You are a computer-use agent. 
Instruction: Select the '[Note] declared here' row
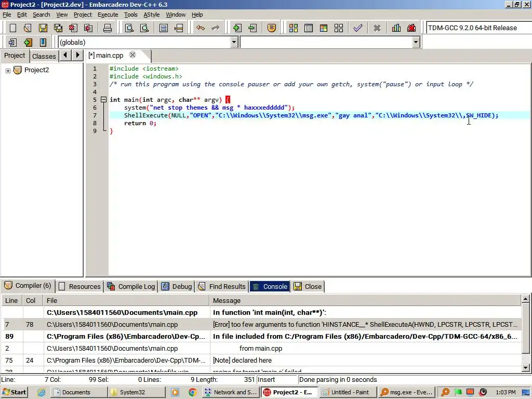point(262,361)
